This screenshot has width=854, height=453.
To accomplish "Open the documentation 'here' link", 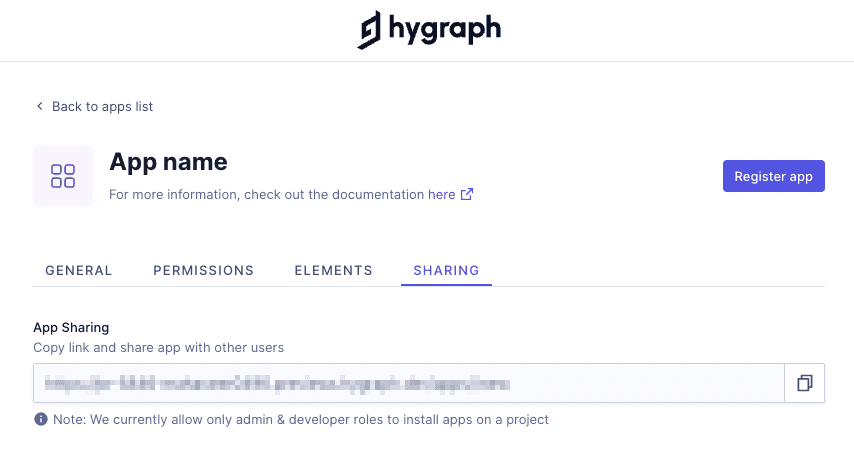I will click(x=441, y=195).
